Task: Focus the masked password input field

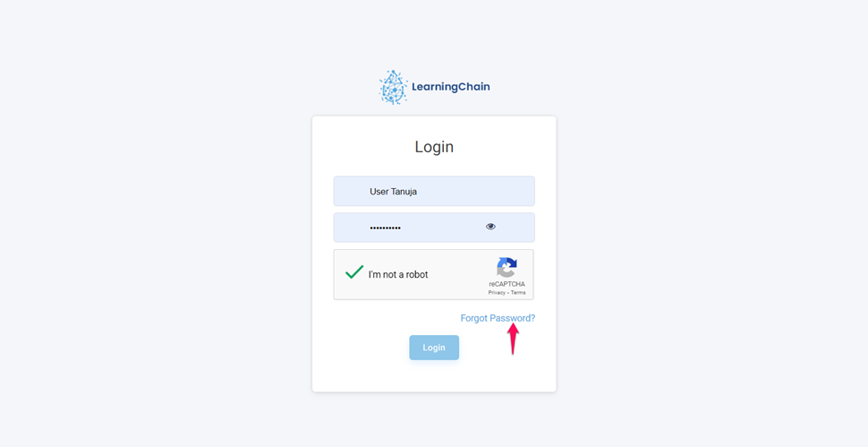Action: click(x=434, y=228)
